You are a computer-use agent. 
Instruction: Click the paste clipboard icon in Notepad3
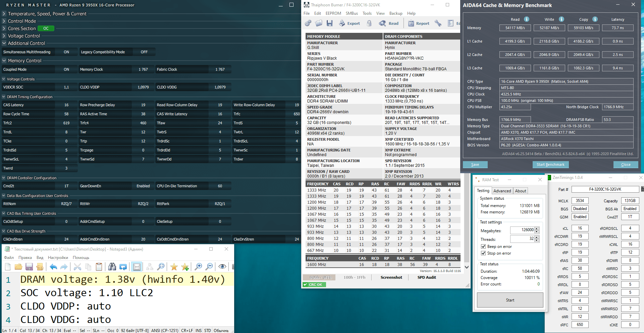coord(99,267)
